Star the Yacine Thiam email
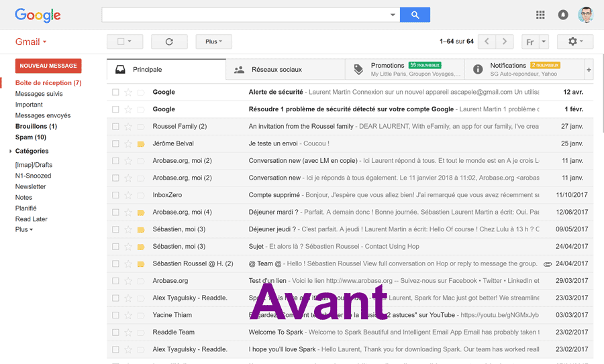 tap(128, 315)
